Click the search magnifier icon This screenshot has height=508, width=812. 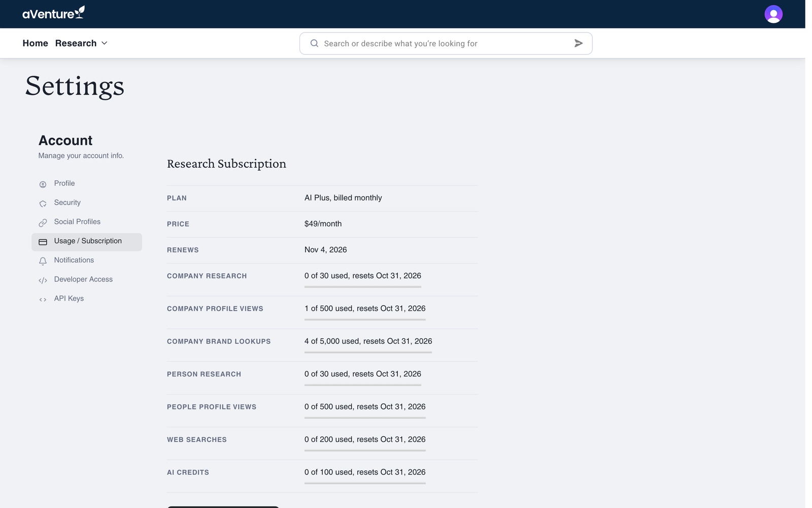(x=314, y=43)
